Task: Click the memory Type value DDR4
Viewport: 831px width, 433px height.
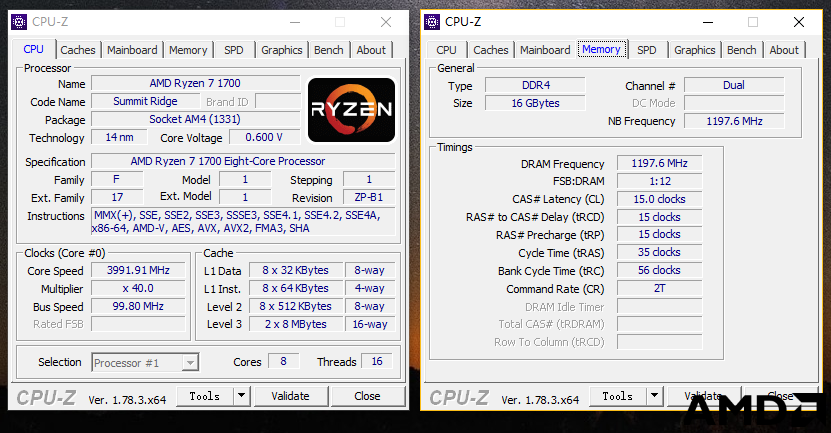Action: click(x=536, y=85)
